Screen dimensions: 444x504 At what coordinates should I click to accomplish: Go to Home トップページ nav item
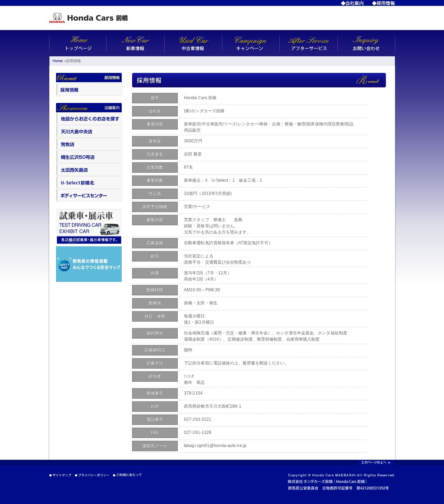point(78,44)
